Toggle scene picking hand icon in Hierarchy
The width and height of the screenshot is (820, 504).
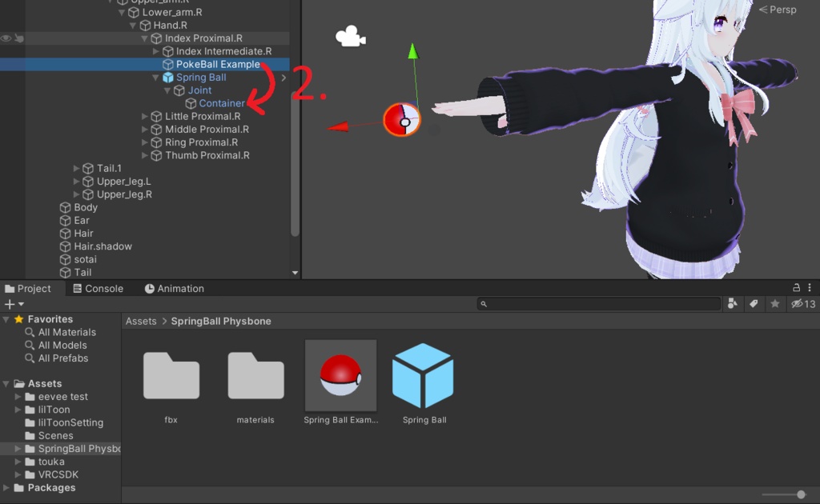click(18, 37)
